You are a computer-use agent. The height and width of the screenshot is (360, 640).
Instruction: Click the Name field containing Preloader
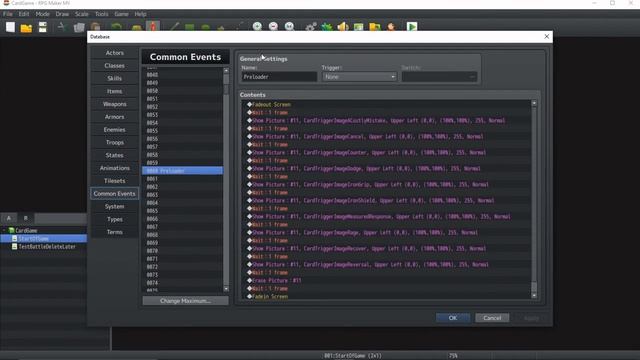(279, 77)
